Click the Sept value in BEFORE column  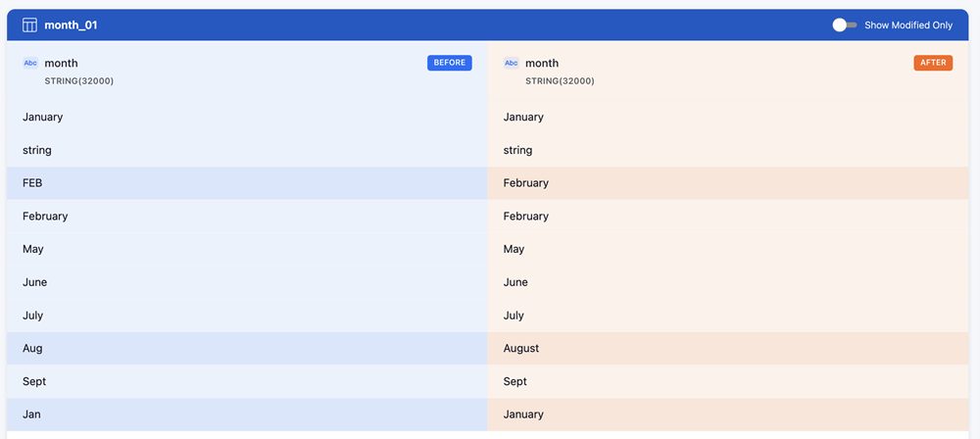pos(34,381)
